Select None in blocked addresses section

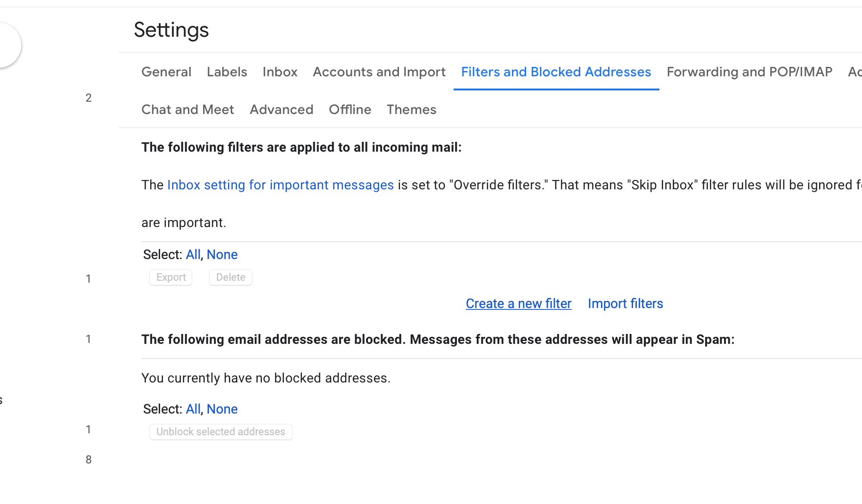point(222,409)
